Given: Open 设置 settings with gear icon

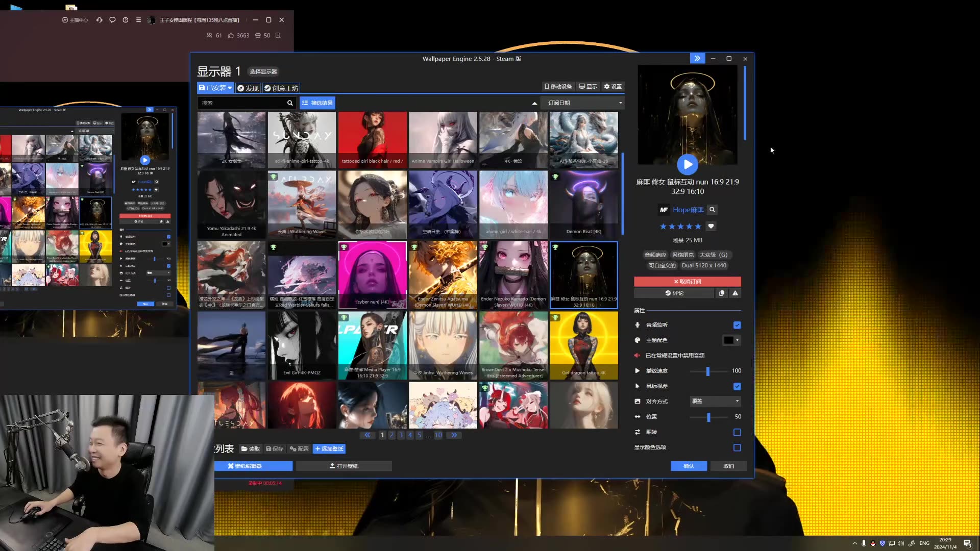Looking at the screenshot, I should [x=613, y=87].
